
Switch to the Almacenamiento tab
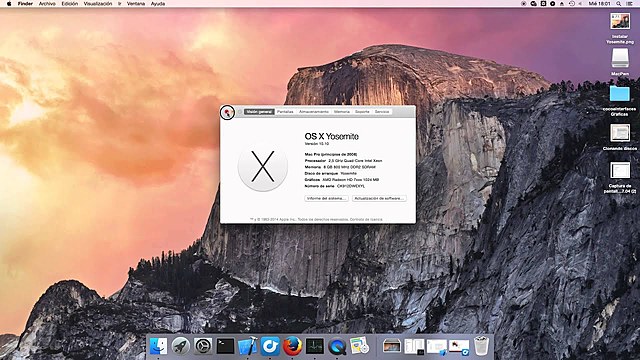click(313, 111)
